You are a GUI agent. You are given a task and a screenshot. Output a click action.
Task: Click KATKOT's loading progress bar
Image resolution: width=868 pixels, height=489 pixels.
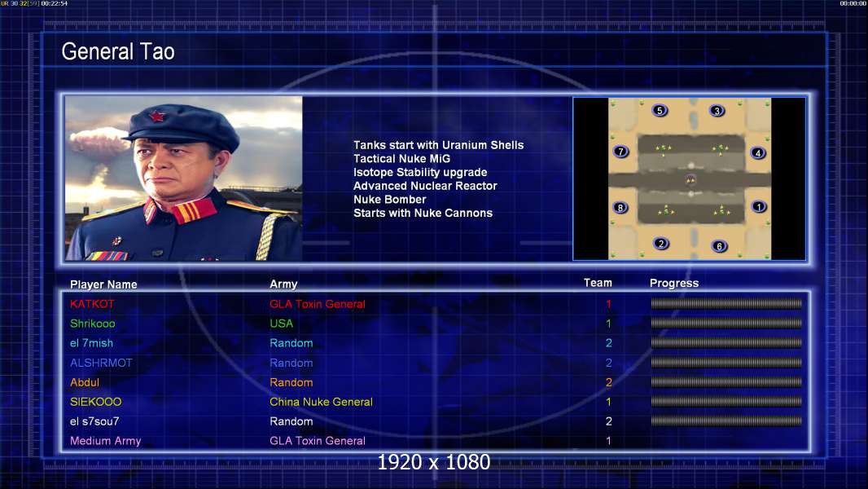726,303
